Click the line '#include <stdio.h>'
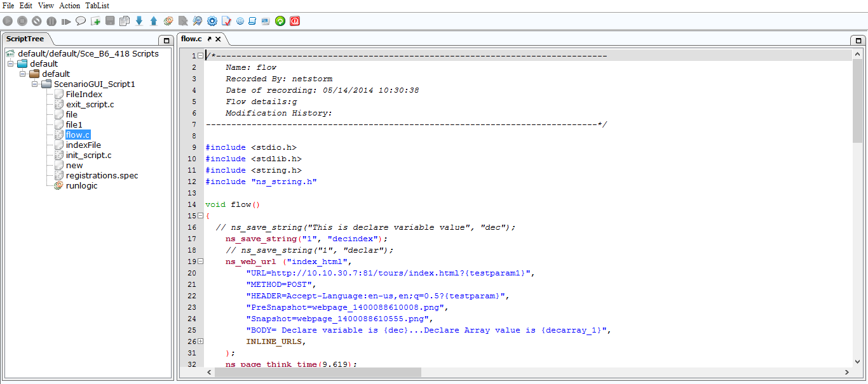This screenshot has height=384, width=868. pos(251,147)
